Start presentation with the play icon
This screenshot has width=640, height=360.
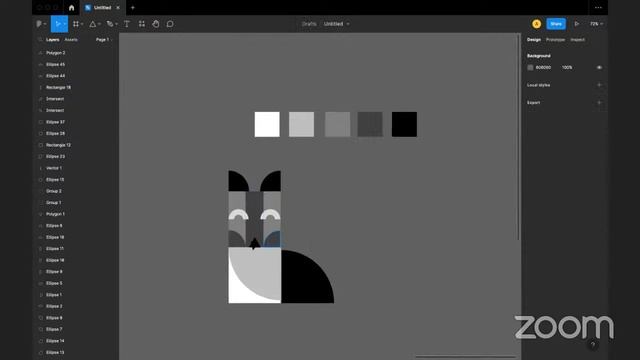coord(576,24)
